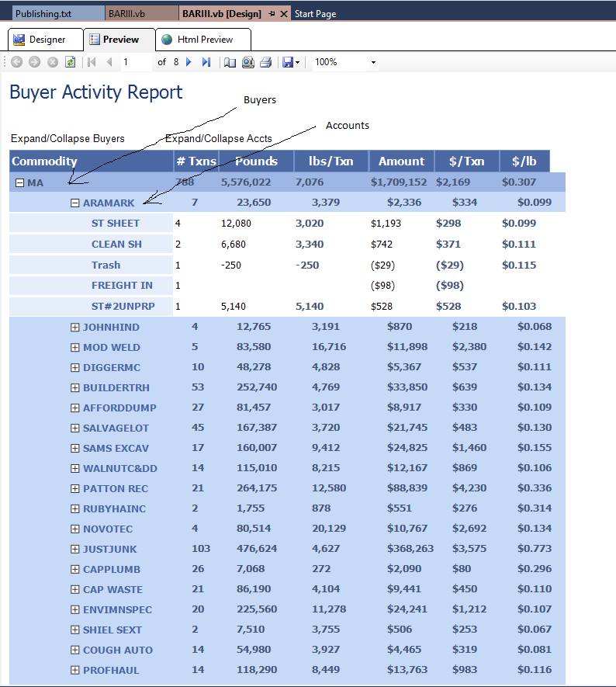Expand the JUSTJUNK account row
This screenshot has height=687, width=616.
tap(75, 549)
